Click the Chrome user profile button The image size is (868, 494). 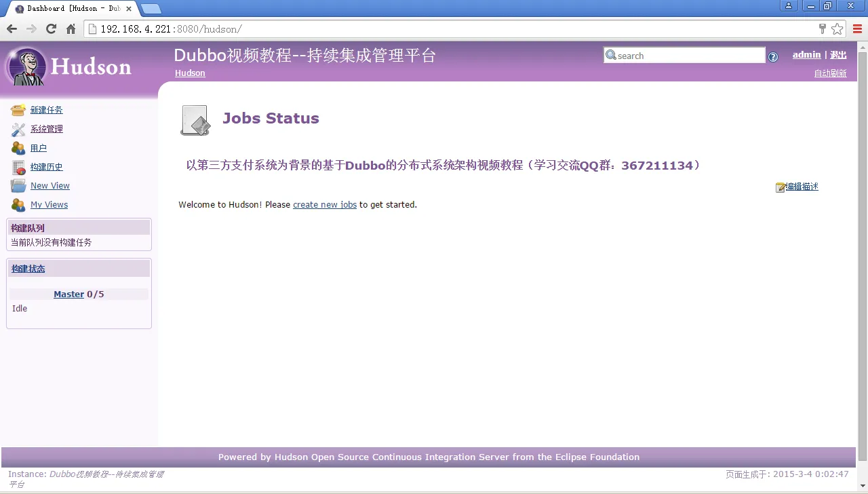tap(789, 6)
